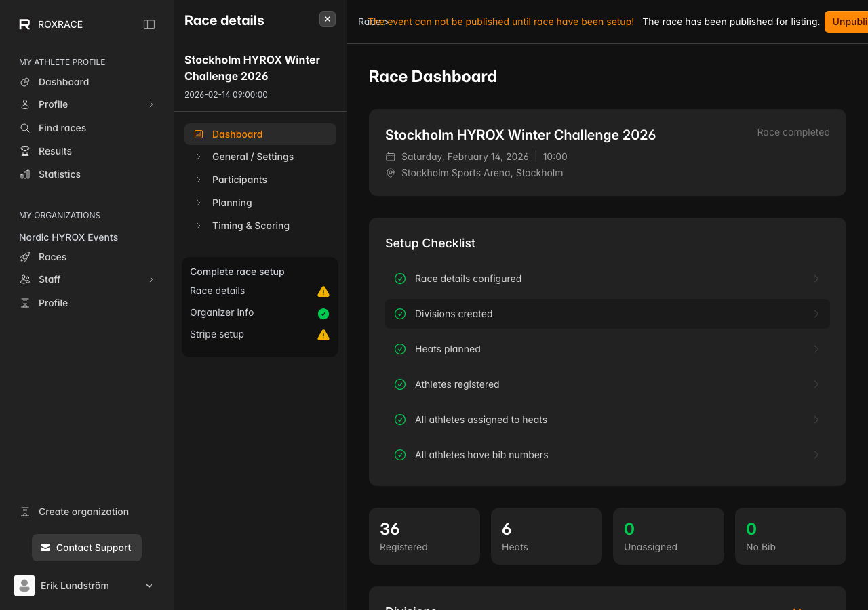
Task: Click the 36 Registered stat card
Action: tap(425, 536)
